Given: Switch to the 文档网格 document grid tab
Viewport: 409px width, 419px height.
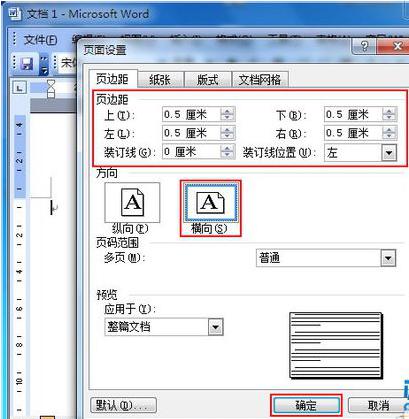Looking at the screenshot, I should [260, 80].
